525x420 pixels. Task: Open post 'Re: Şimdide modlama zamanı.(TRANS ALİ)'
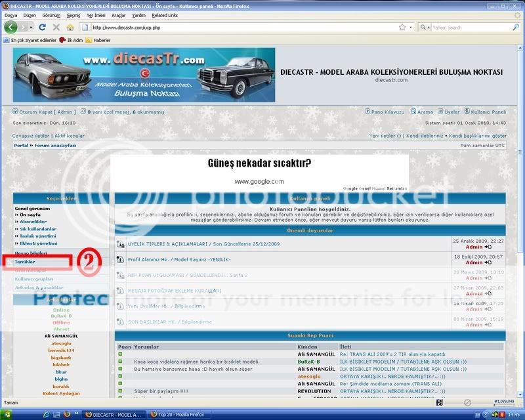click(x=390, y=384)
